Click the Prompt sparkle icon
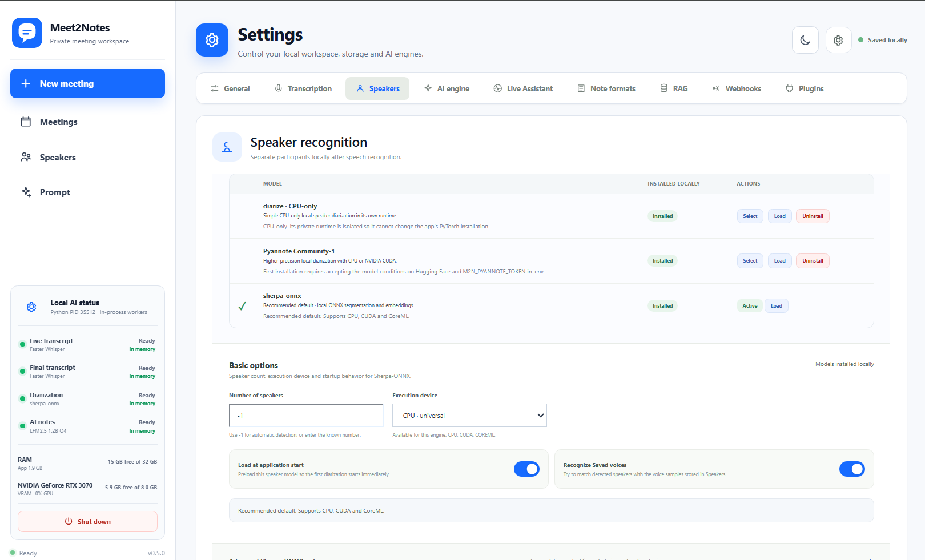925x560 pixels. (26, 192)
